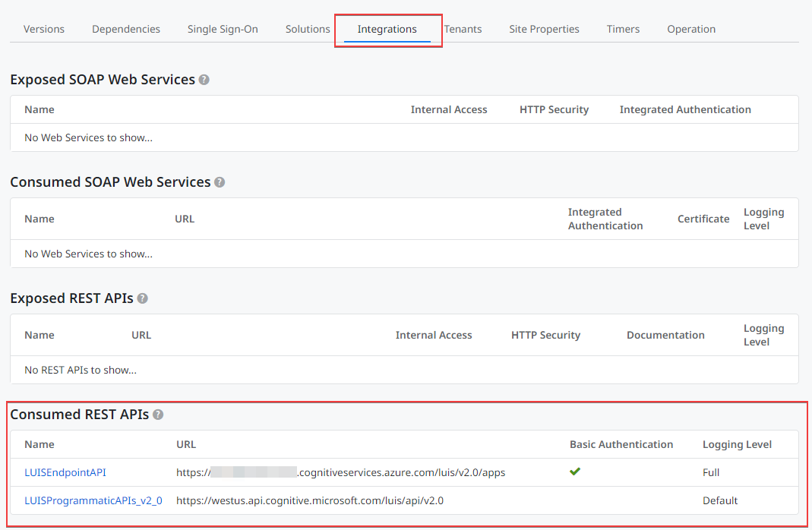Open the LUISProgrammaticAPIs_v2_0 consumed REST API
812x530 pixels.
(93, 500)
